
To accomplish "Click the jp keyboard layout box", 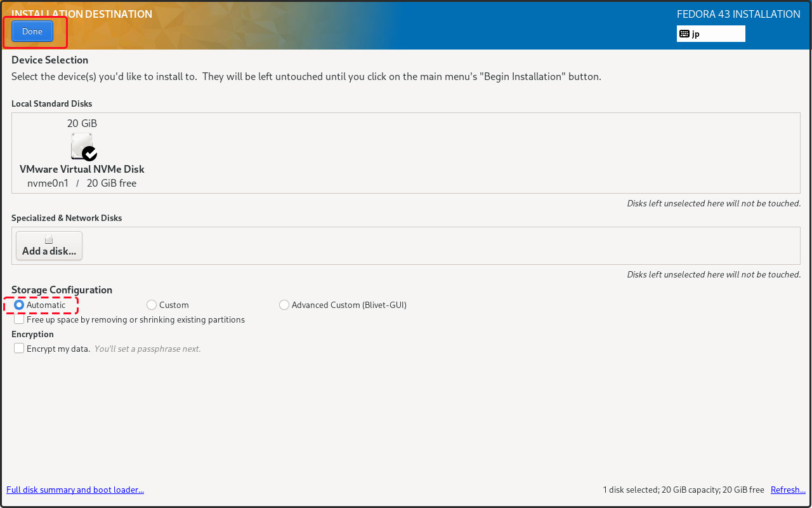I will [710, 34].
